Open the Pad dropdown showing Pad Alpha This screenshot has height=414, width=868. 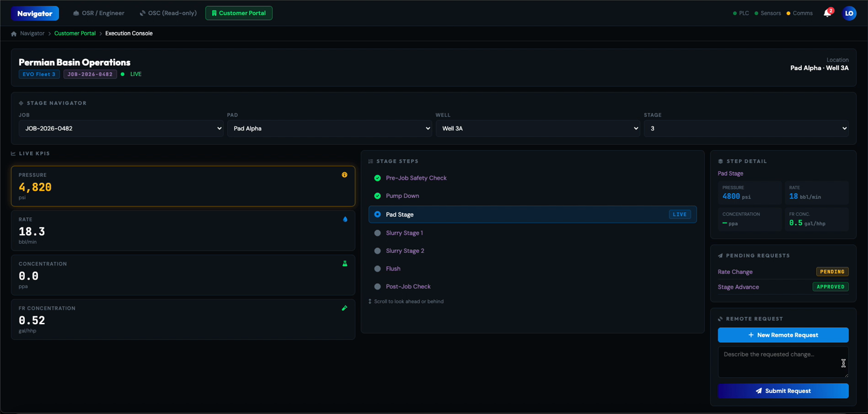330,129
